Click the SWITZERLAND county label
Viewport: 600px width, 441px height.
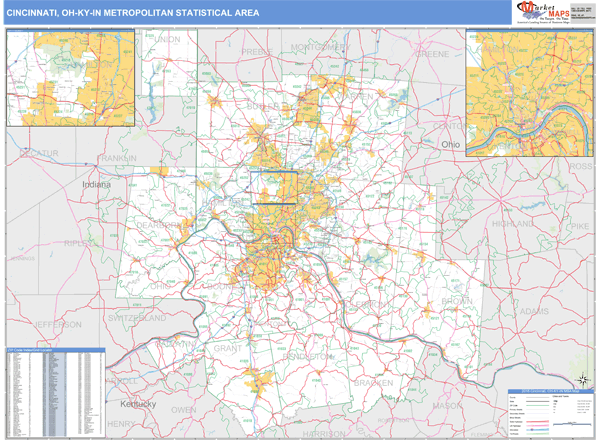[x=137, y=318]
